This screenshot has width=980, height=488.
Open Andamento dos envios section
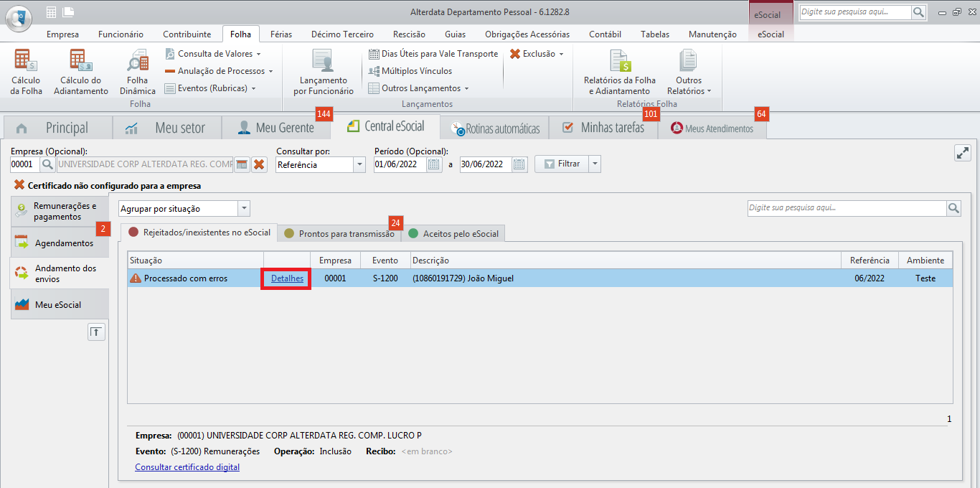pyautogui.click(x=60, y=273)
